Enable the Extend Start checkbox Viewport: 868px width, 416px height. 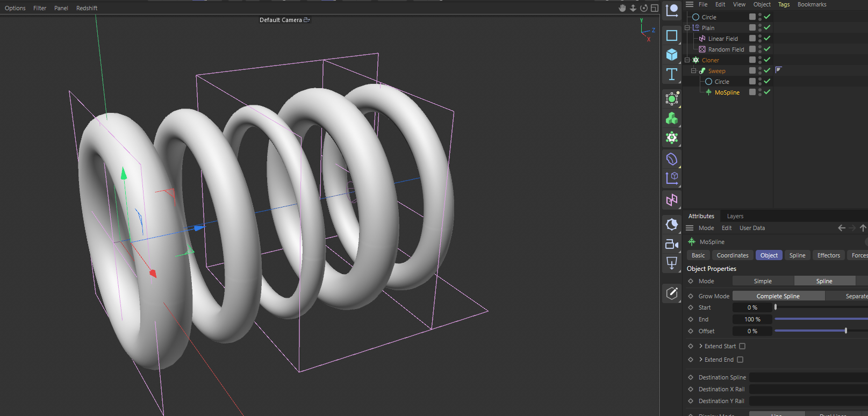click(x=742, y=346)
